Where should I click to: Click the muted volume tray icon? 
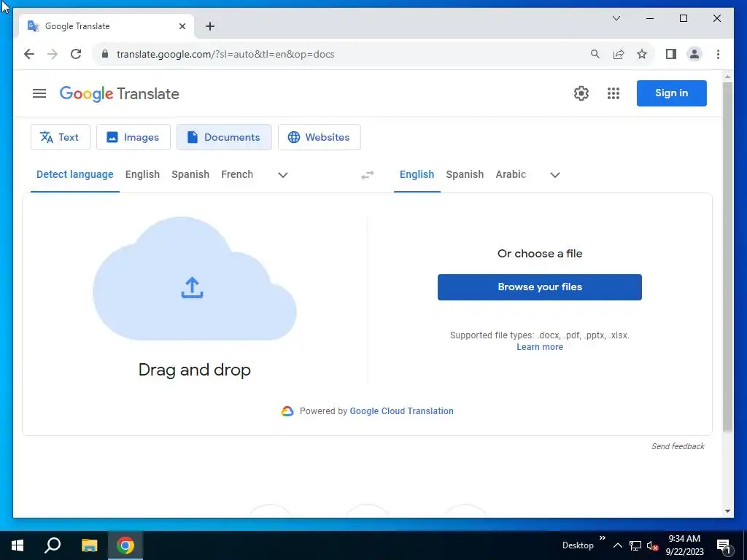click(652, 545)
